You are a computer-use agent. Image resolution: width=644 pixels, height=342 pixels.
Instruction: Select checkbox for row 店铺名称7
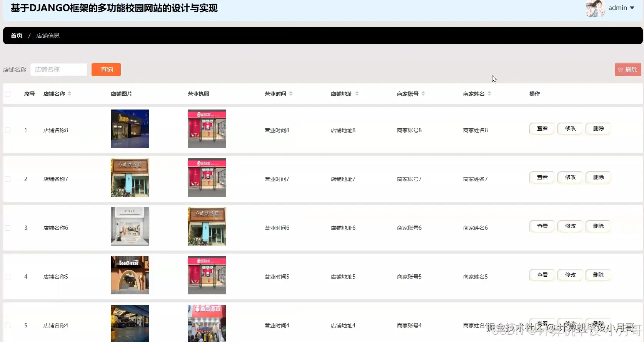[x=8, y=179]
